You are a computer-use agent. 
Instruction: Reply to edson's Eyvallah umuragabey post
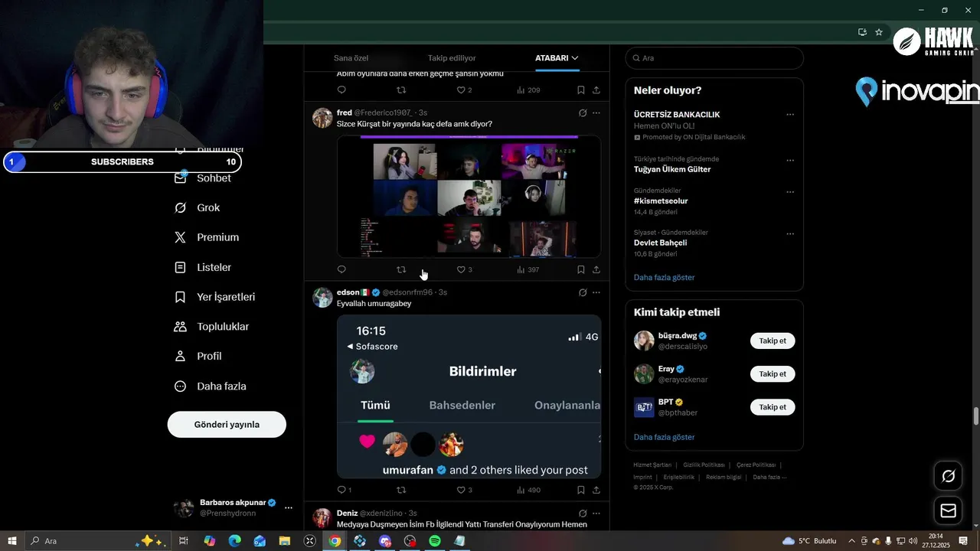pos(344,490)
